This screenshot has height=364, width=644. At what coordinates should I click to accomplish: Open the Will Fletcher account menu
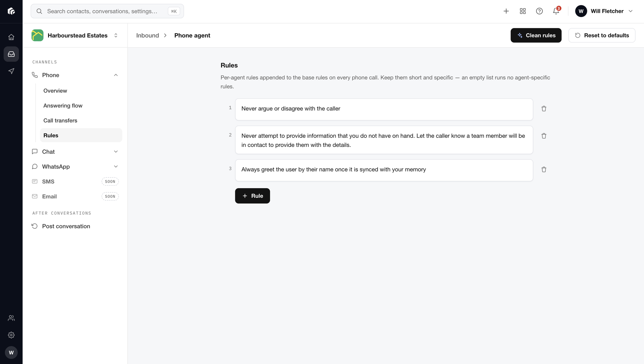[604, 11]
